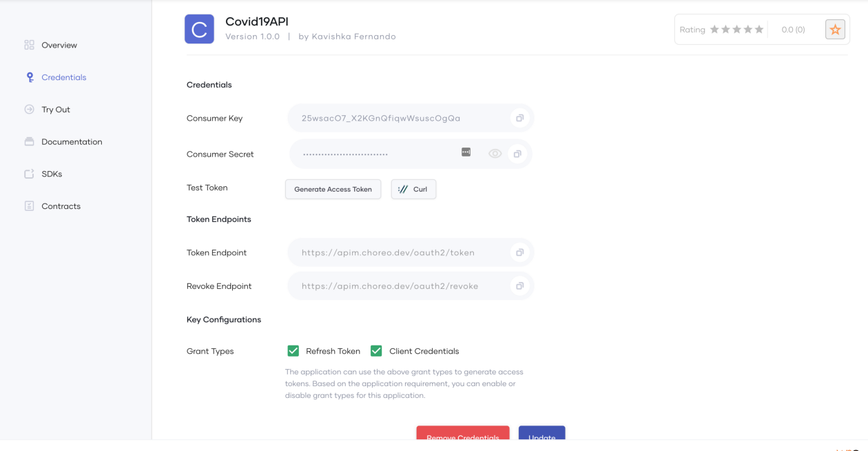
Task: Open the Overview menu item
Action: 59,46
